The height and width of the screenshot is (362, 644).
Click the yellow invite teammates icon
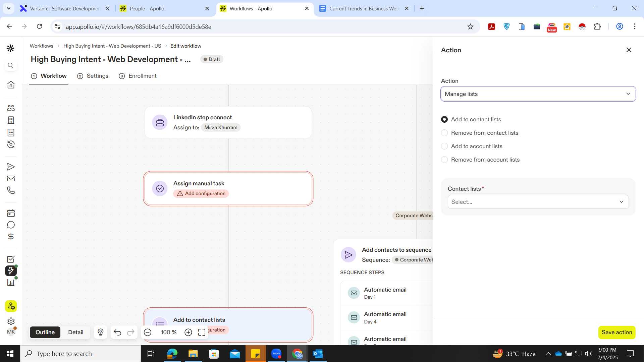tap(11, 306)
